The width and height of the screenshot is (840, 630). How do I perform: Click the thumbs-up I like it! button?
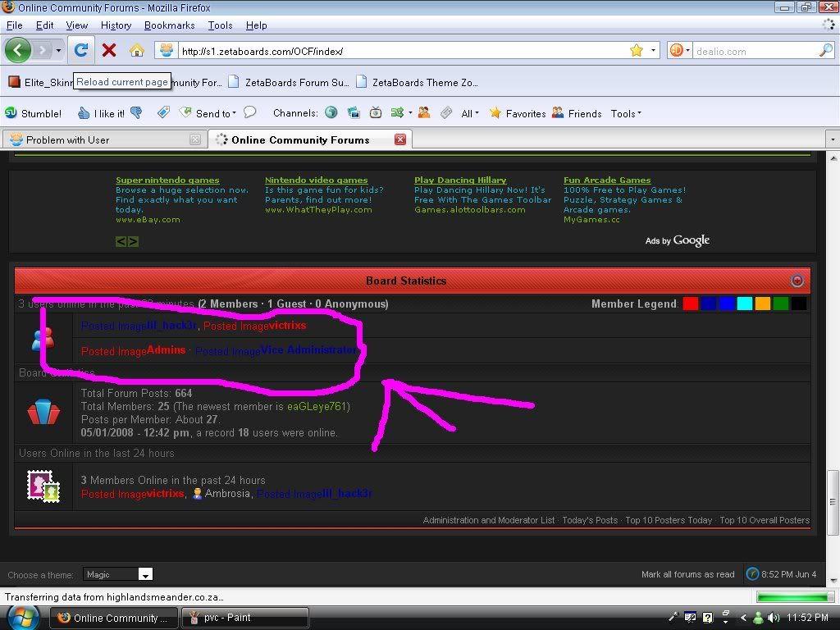click(101, 113)
